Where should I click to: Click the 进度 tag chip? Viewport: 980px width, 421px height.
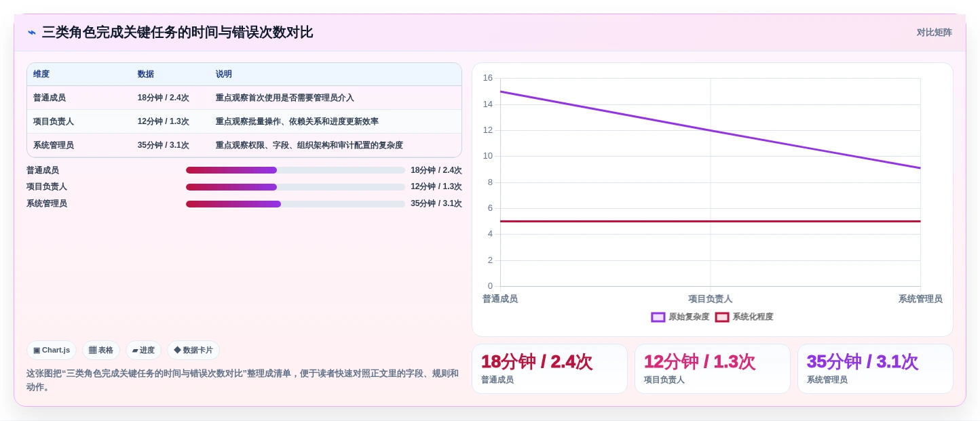click(x=143, y=350)
